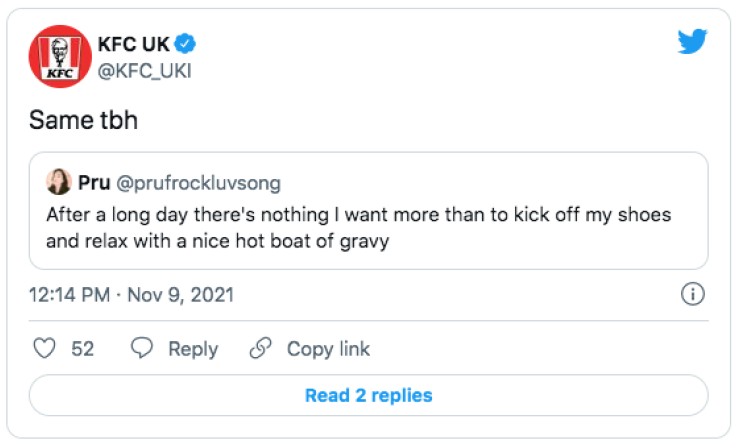Open the Twitter info circle icon
Image resolution: width=740 pixels, height=448 pixels.
tap(692, 294)
